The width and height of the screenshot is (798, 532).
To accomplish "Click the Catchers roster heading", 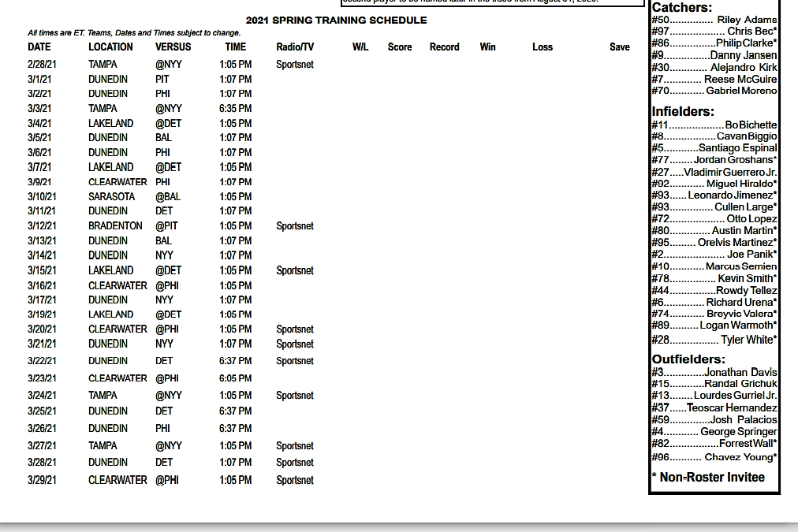I will [x=683, y=7].
